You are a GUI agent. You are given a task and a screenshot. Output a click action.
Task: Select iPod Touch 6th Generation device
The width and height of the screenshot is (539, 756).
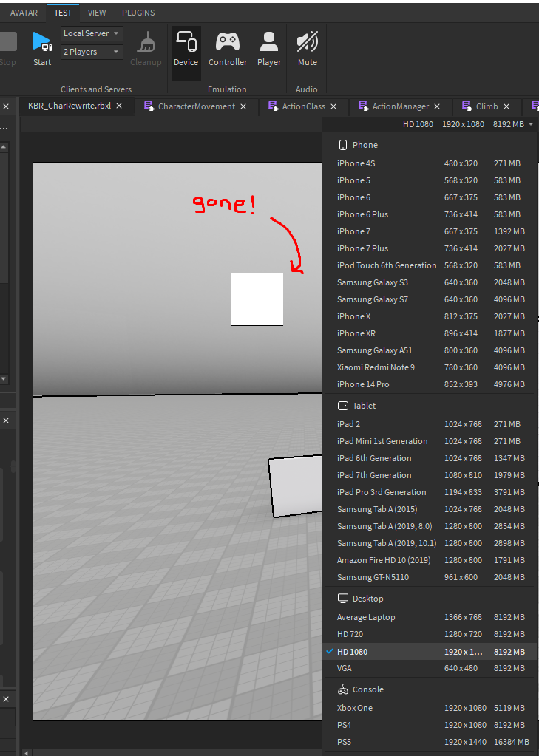[430, 265]
